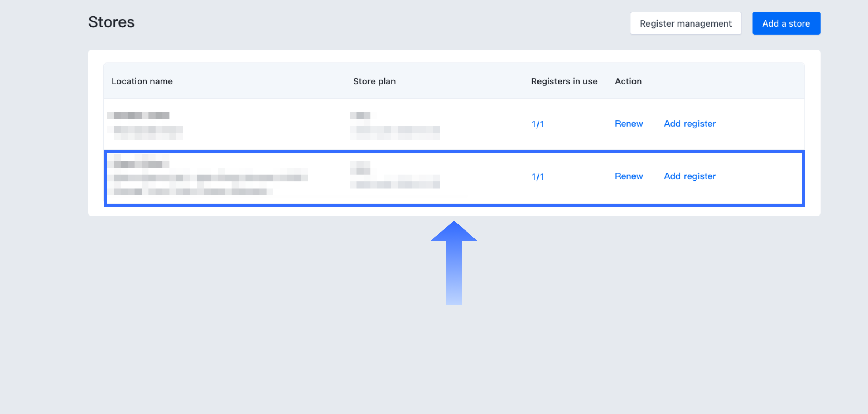The width and height of the screenshot is (868, 414).
Task: Click the Registers in use column header
Action: click(564, 81)
